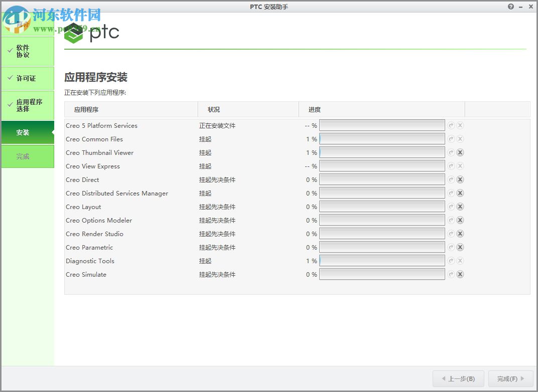Retry the Creo Common Files installation
Viewport: 538px width, 392px height.
[452, 138]
